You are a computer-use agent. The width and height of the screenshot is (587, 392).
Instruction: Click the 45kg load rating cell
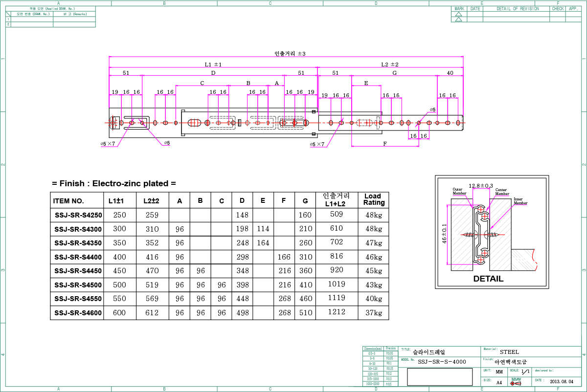374,271
